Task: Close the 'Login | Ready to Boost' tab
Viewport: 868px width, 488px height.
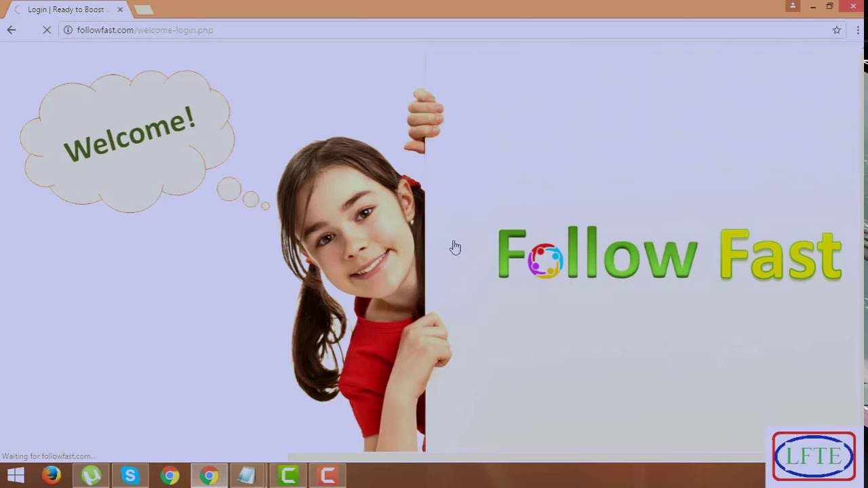Action: [120, 9]
